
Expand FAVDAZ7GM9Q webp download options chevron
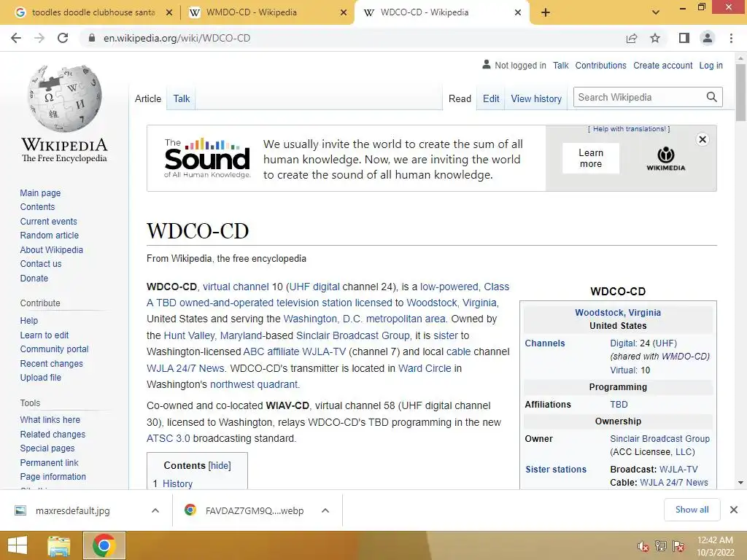(325, 510)
